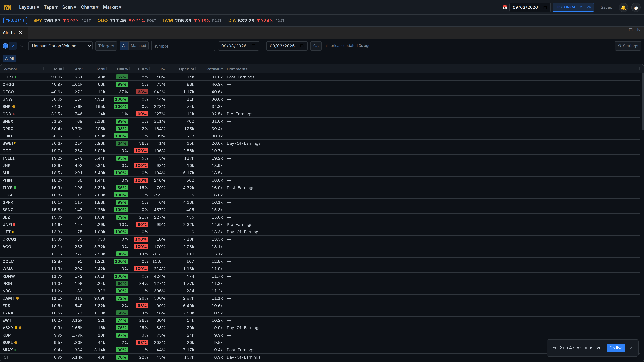Image resolution: width=644 pixels, height=362 pixels.
Task: Click the orange dot beside BHP
Action: pos(14,107)
